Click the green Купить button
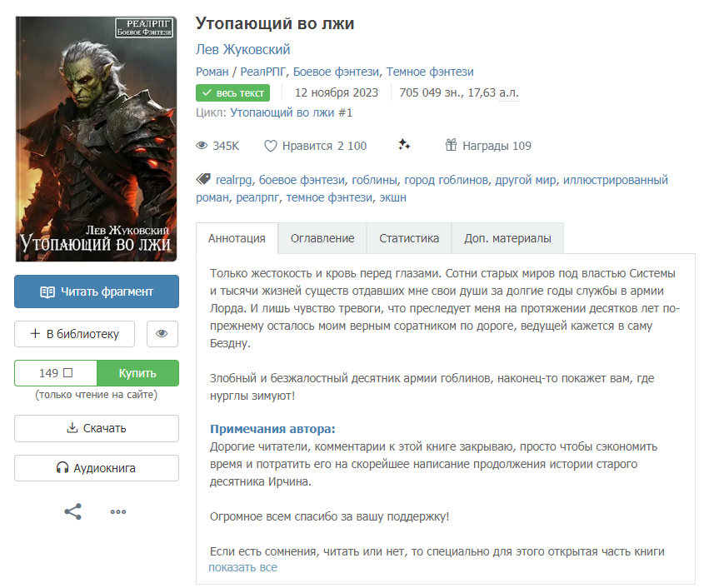This screenshot has width=704, height=588. click(137, 373)
